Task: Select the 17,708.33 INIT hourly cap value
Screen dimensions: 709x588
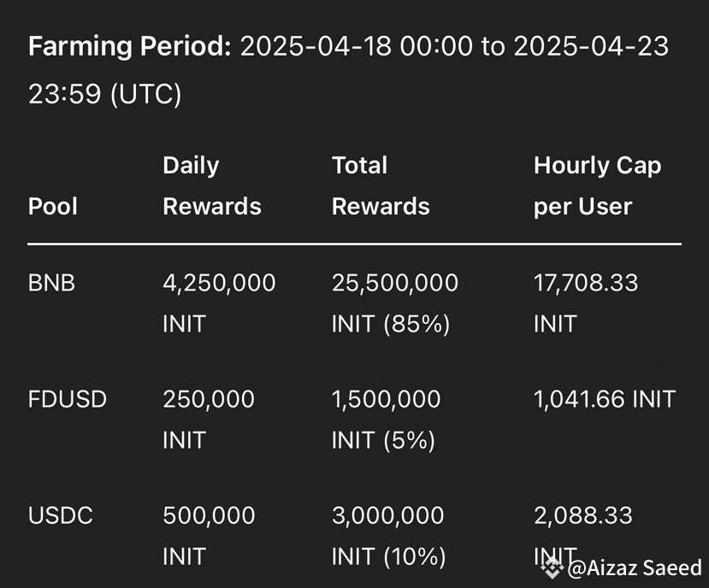Action: pos(586,303)
